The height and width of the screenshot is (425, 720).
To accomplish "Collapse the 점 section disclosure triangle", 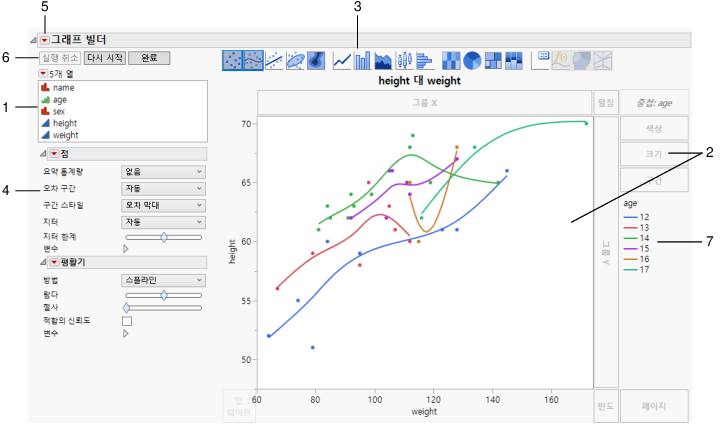I will pyautogui.click(x=43, y=154).
